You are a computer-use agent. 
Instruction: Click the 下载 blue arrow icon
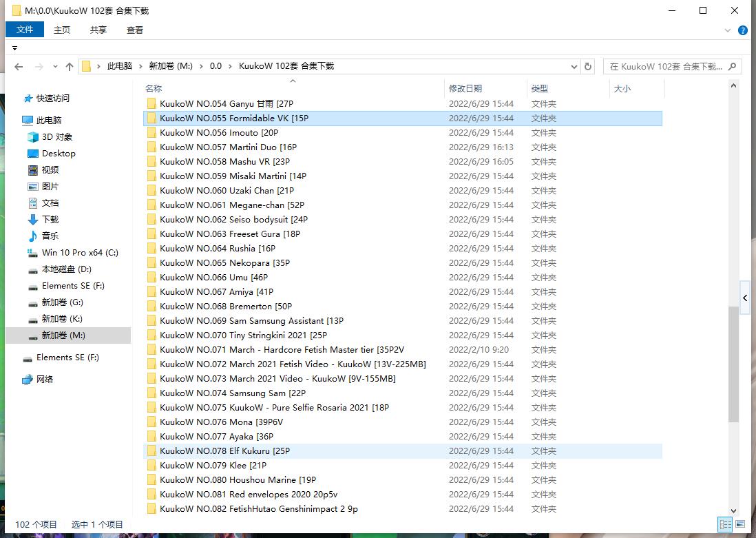coord(33,220)
